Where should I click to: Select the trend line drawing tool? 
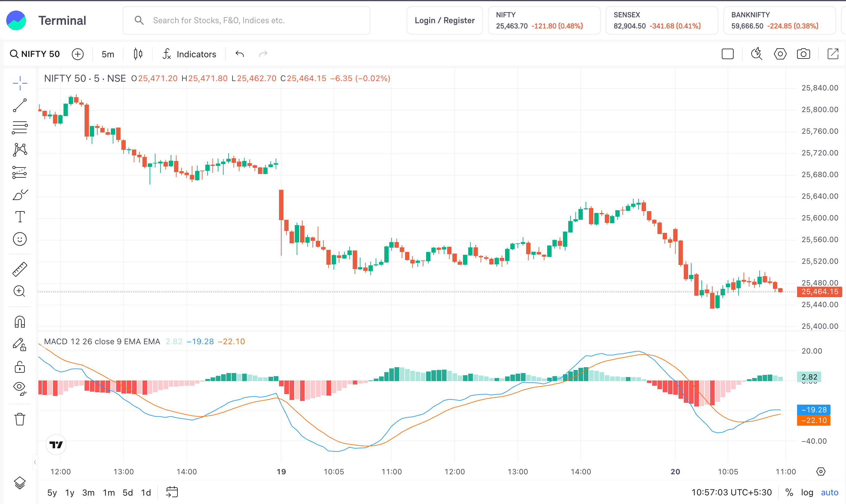[x=20, y=105]
